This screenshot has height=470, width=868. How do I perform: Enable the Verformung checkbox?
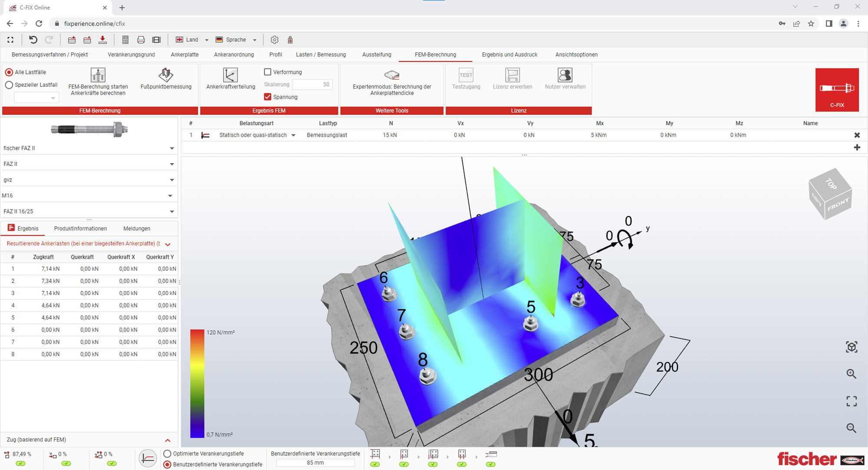click(x=268, y=72)
